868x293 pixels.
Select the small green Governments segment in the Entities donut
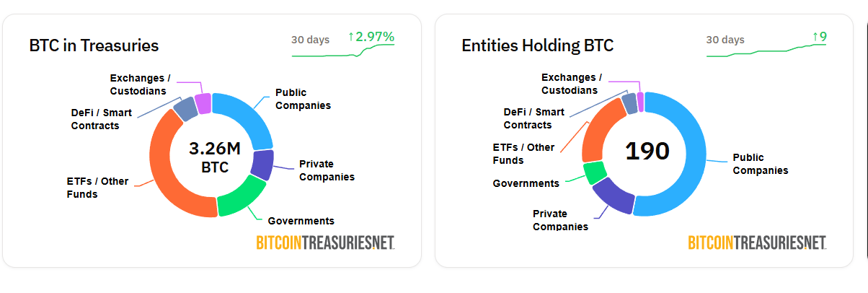click(595, 173)
